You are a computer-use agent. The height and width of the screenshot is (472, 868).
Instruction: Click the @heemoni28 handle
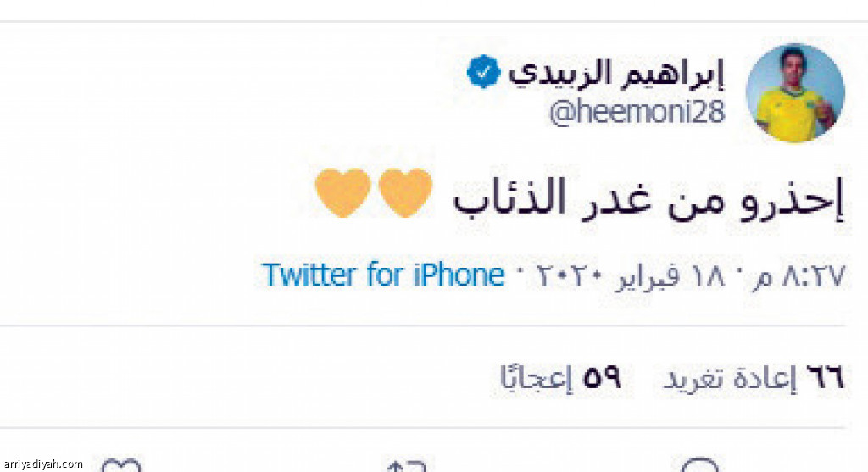[637, 113]
